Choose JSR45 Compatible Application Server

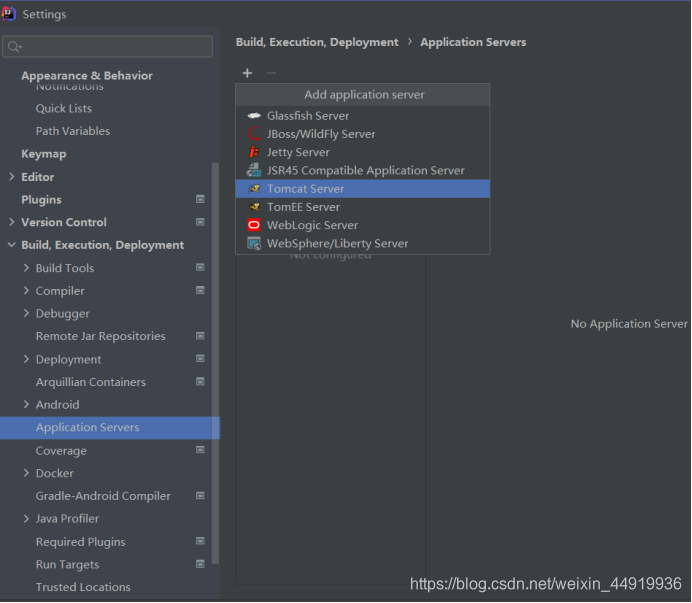[x=362, y=170]
